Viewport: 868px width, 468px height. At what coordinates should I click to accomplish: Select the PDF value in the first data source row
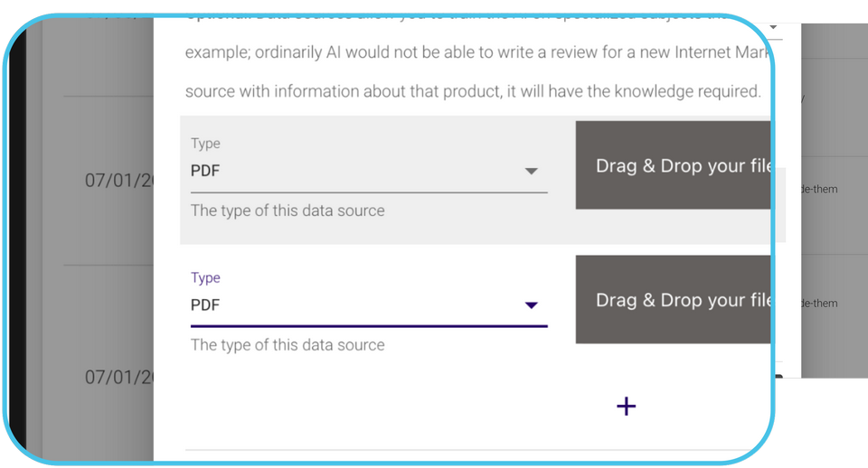pyautogui.click(x=205, y=171)
